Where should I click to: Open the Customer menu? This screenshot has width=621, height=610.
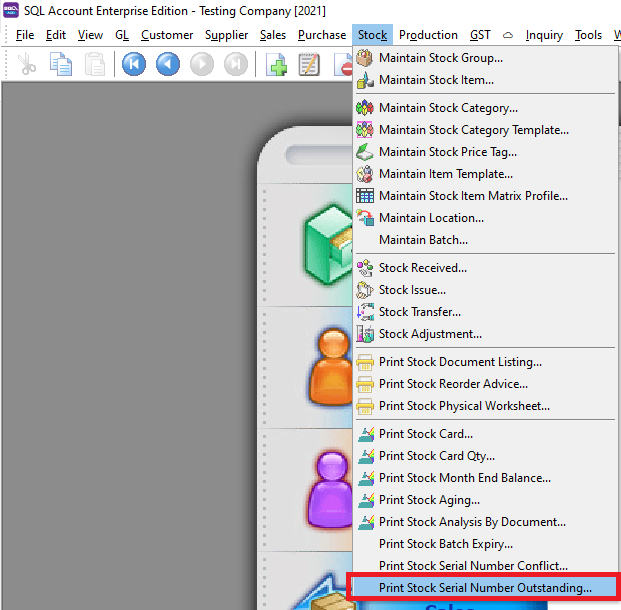tap(167, 35)
